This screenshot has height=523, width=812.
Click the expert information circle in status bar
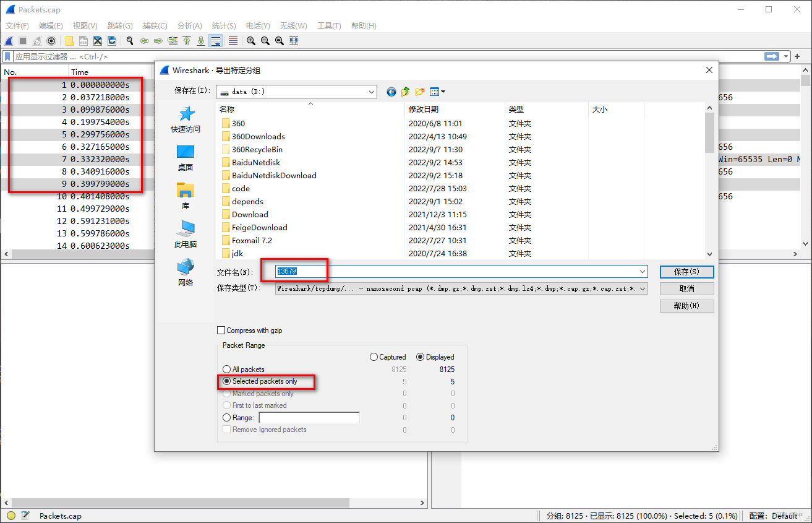[x=11, y=516]
